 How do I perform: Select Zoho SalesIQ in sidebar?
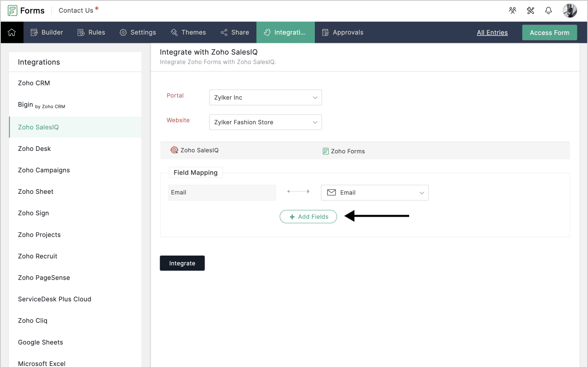click(x=75, y=127)
